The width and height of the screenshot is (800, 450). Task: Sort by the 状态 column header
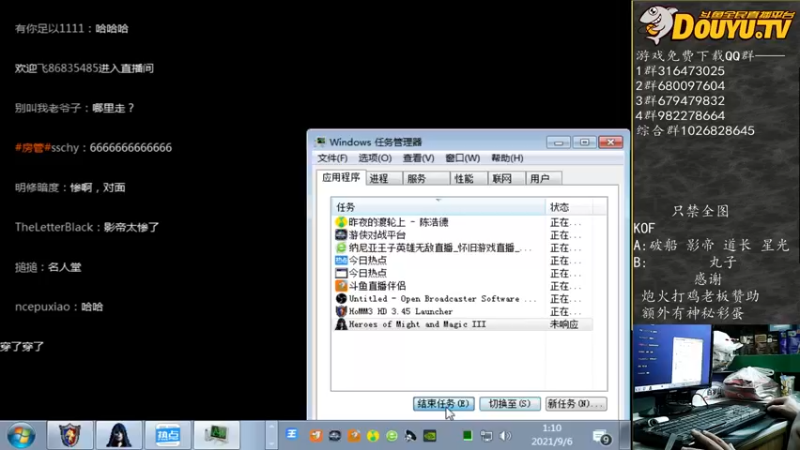pyautogui.click(x=569, y=207)
